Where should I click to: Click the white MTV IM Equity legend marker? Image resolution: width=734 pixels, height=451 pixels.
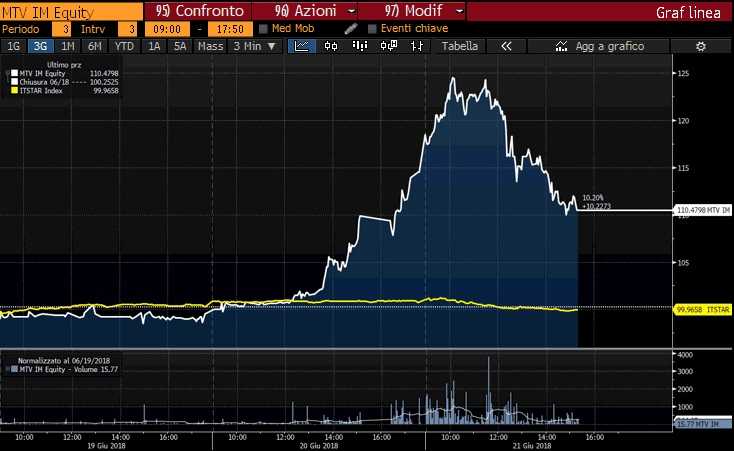[x=14, y=73]
